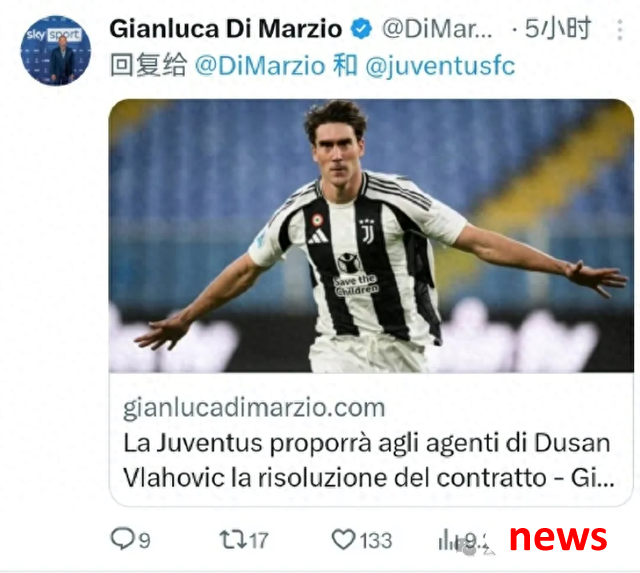Open Gianluca Di Marzio's profile avatar
Image resolution: width=640 pixels, height=573 pixels.
[x=56, y=51]
